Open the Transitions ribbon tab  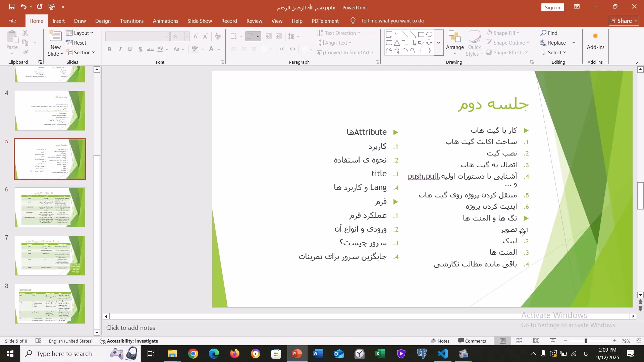click(x=132, y=21)
